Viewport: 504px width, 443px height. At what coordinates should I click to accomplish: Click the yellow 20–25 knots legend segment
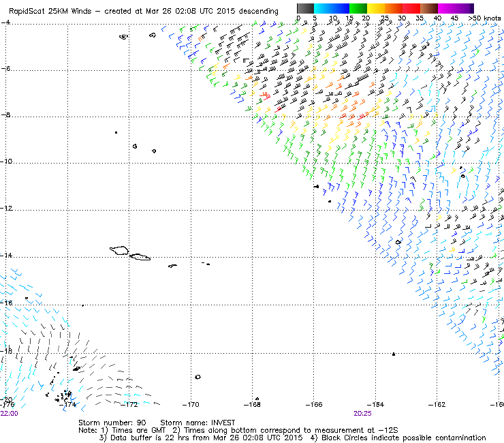[x=376, y=8]
